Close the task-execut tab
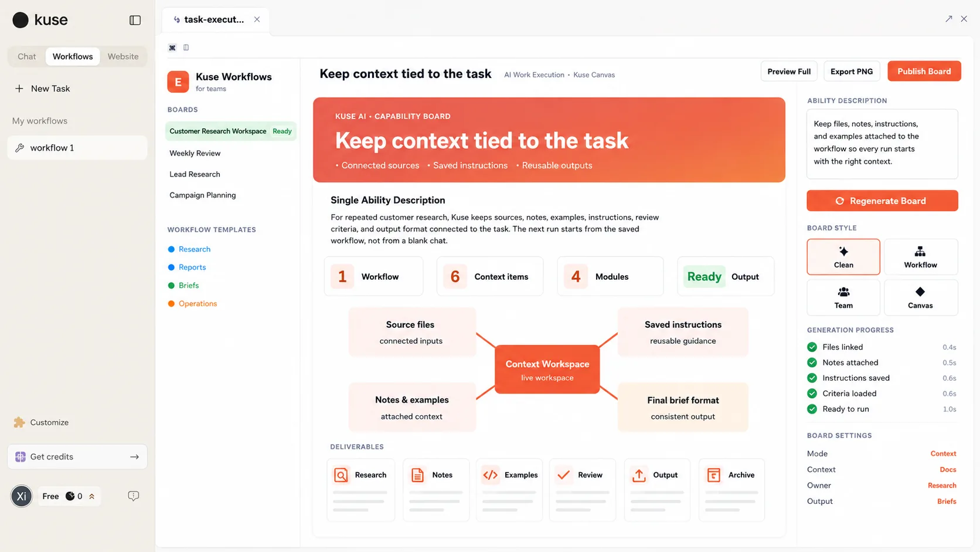Screen dimensions: 980x552 pos(257,19)
